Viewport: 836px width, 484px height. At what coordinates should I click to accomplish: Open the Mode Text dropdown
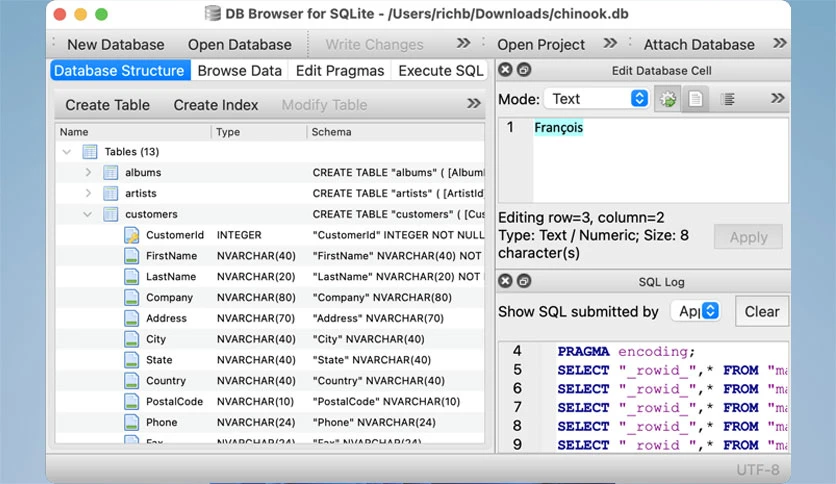click(x=596, y=99)
